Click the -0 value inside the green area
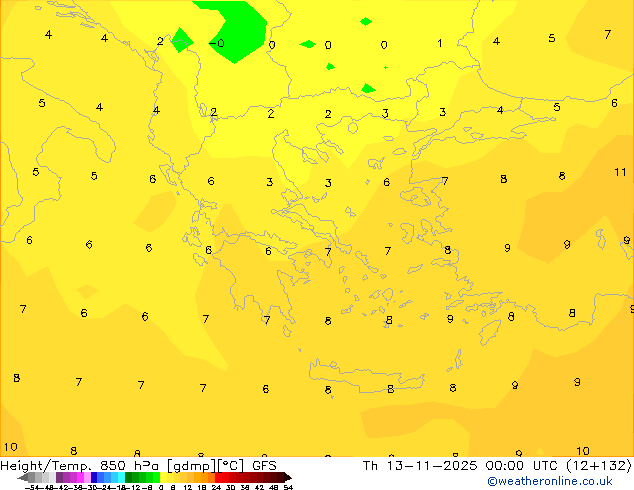The width and height of the screenshot is (634, 490). pyautogui.click(x=217, y=43)
